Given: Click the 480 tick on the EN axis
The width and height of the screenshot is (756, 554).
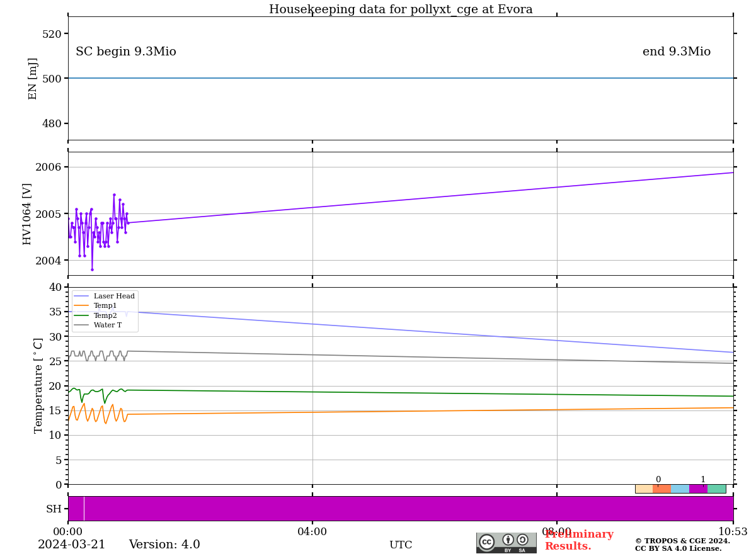Looking at the screenshot, I should 52,123.
